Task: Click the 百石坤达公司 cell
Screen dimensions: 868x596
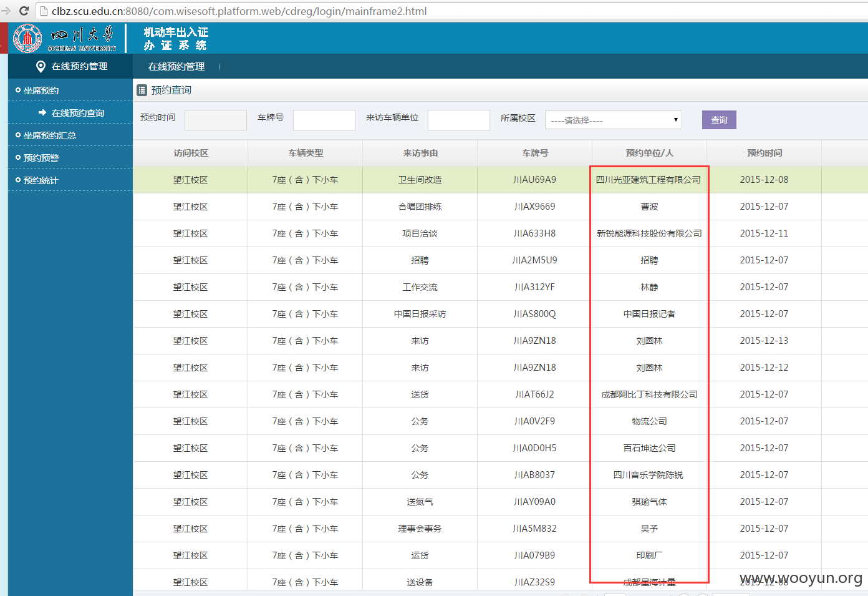Action: coord(650,448)
